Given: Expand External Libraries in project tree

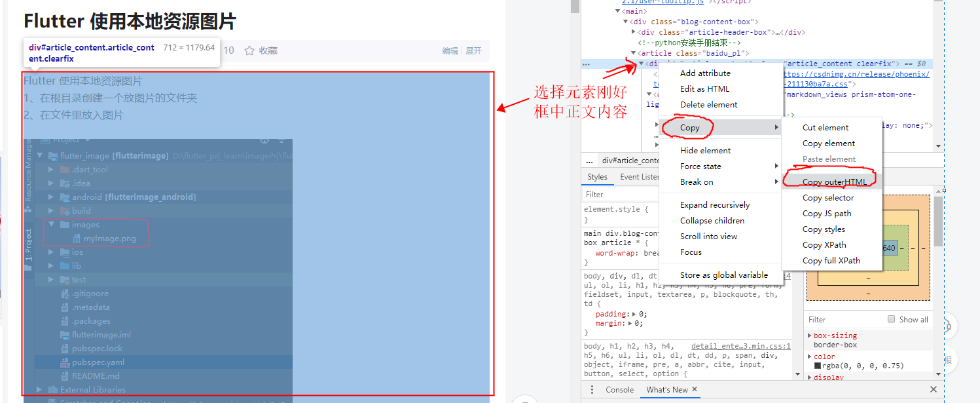Looking at the screenshot, I should 39,390.
